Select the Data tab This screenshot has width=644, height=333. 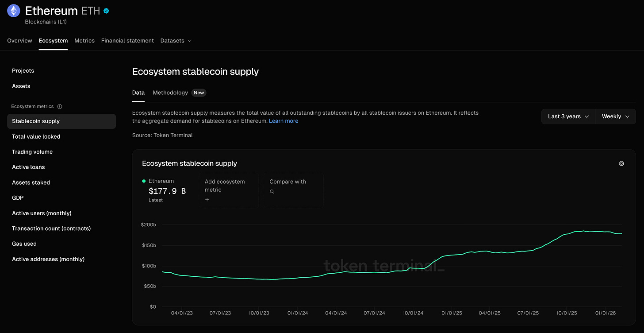click(x=138, y=93)
